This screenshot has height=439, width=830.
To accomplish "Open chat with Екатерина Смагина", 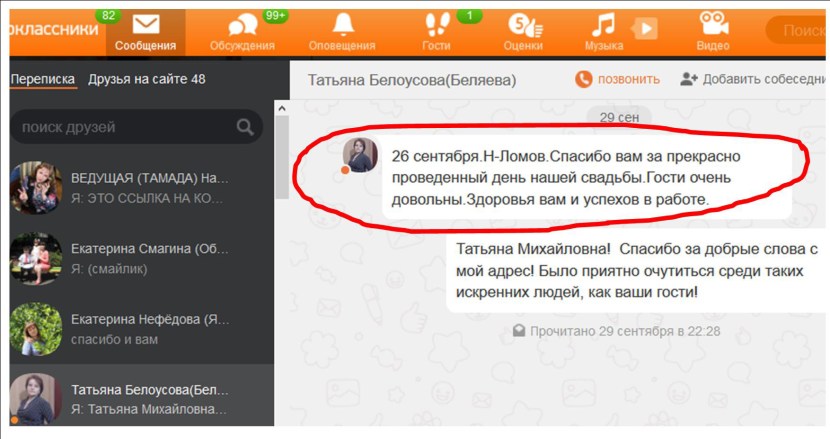I will point(141,258).
